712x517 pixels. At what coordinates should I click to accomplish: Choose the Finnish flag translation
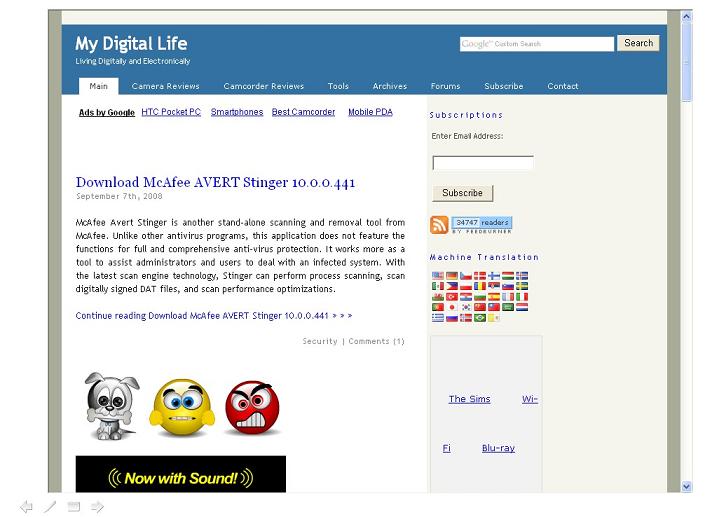point(494,276)
